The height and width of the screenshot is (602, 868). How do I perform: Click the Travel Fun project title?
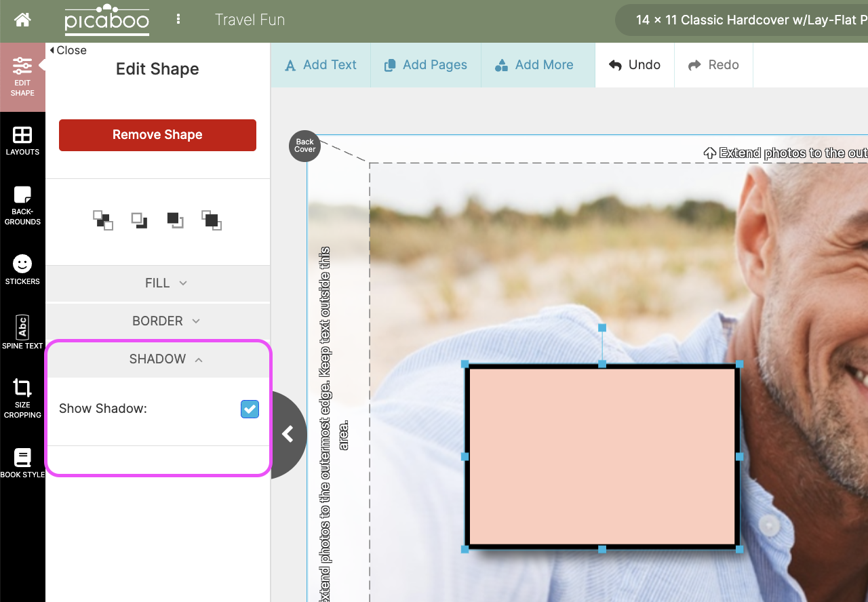[250, 20]
